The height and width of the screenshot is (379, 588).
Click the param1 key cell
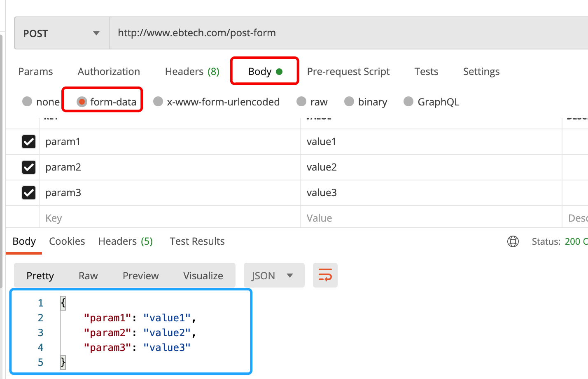(x=170, y=142)
